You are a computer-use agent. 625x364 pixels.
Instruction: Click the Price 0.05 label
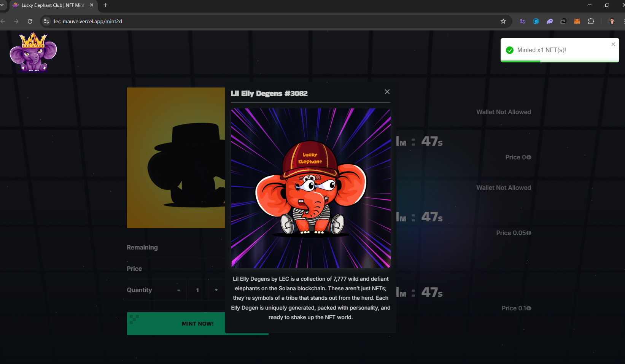(514, 233)
